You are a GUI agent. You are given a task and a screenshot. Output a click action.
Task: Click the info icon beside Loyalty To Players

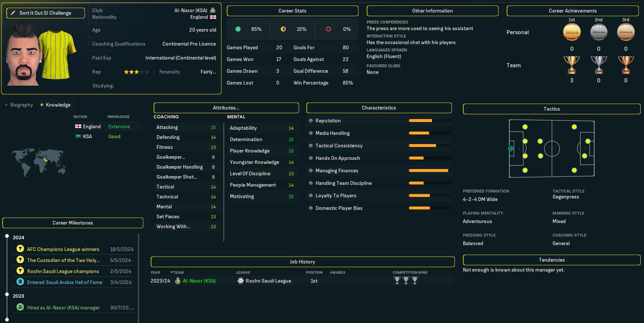click(311, 195)
